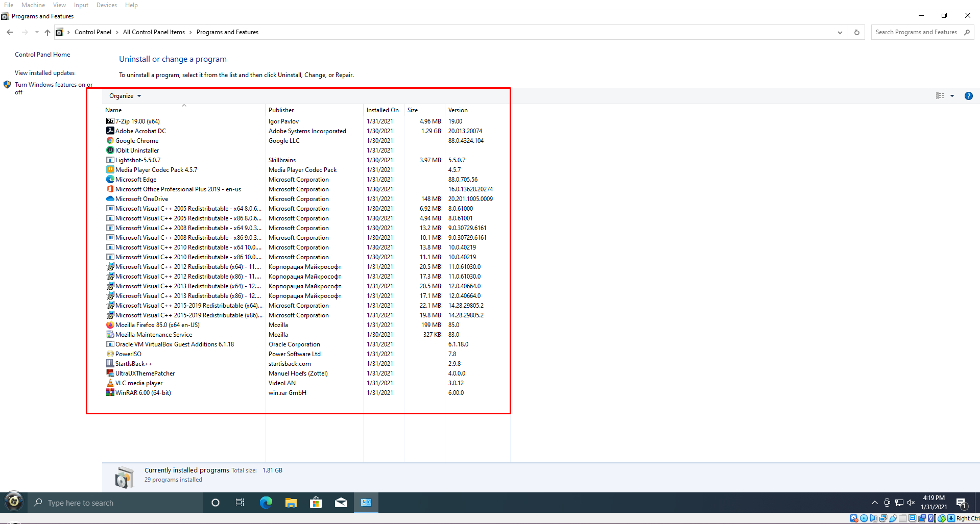980x524 pixels.
Task: Open the Devices menu
Action: 106,5
